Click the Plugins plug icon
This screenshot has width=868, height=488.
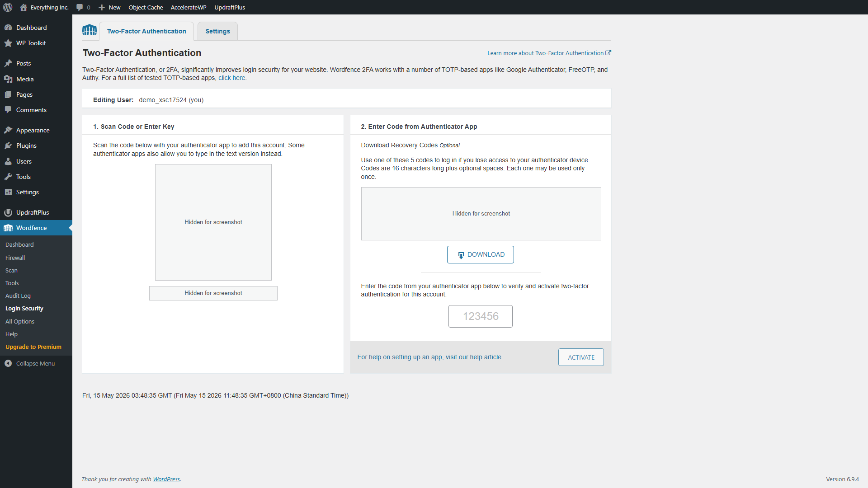pyautogui.click(x=8, y=145)
